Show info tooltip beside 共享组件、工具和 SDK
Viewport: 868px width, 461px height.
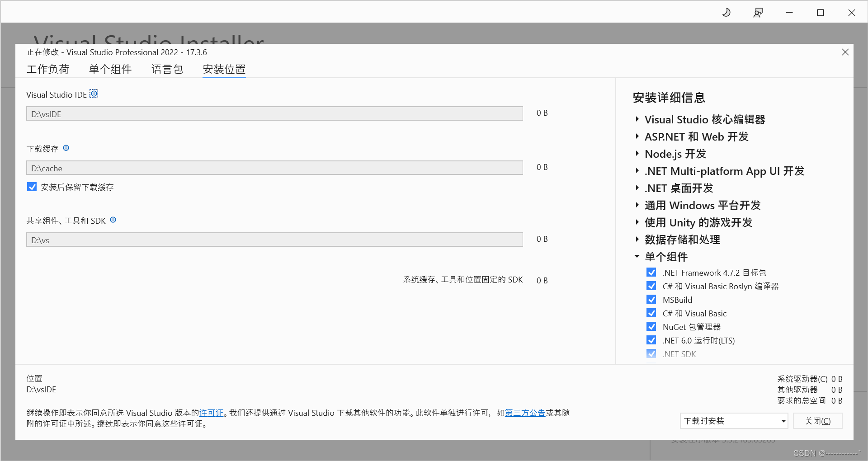pos(113,220)
